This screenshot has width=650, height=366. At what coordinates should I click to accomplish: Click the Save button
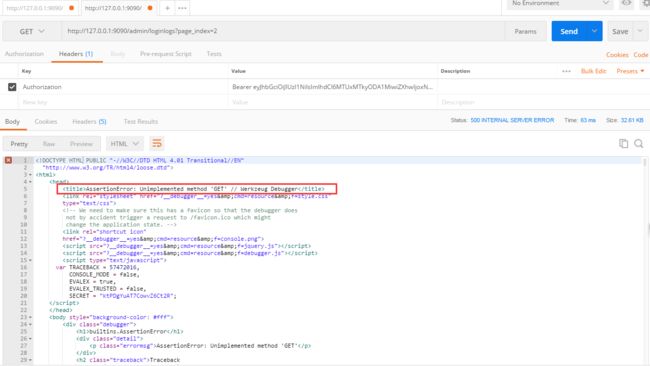click(620, 31)
